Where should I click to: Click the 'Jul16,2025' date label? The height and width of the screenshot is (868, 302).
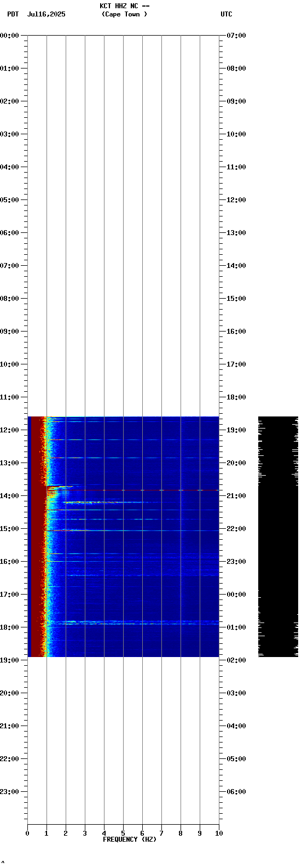click(x=46, y=14)
